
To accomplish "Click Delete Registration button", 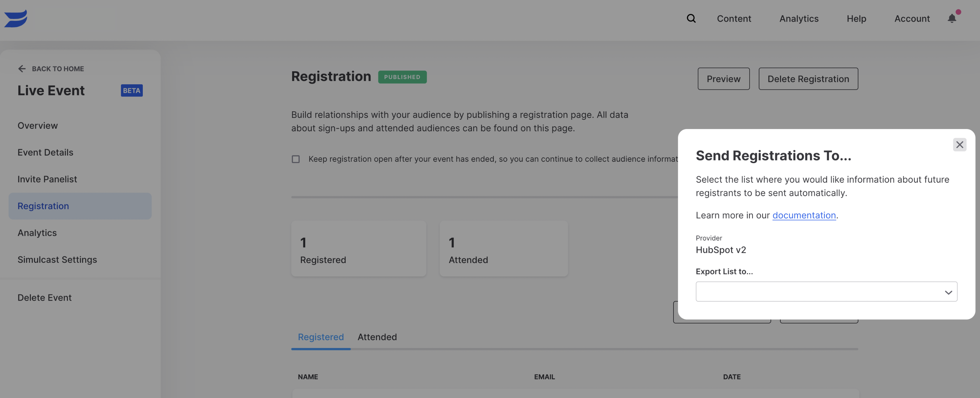I will tap(808, 79).
